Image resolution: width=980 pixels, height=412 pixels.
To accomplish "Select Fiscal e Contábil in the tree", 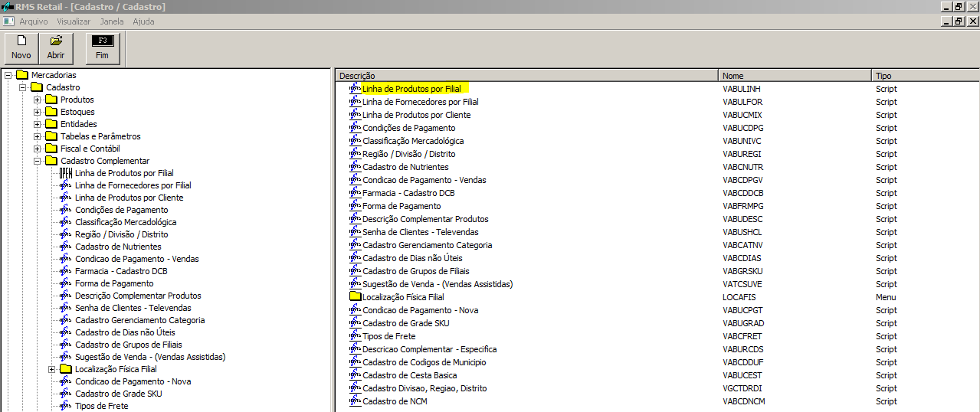I will click(90, 149).
